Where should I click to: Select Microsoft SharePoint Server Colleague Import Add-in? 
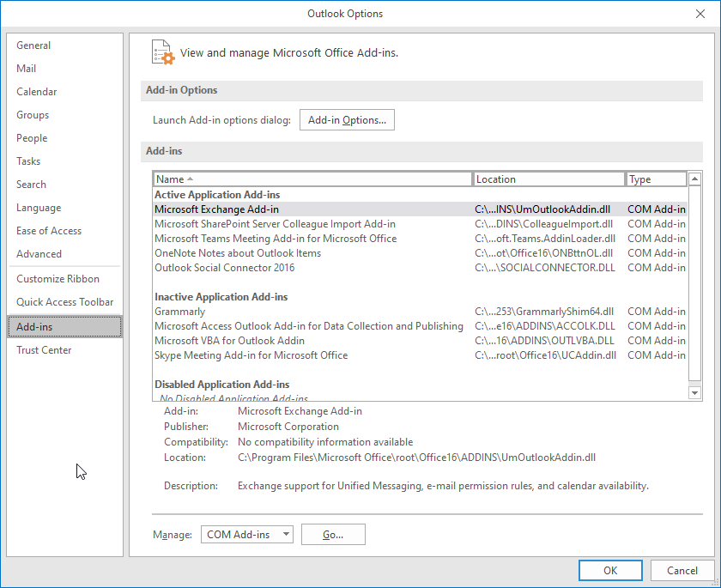point(421,224)
